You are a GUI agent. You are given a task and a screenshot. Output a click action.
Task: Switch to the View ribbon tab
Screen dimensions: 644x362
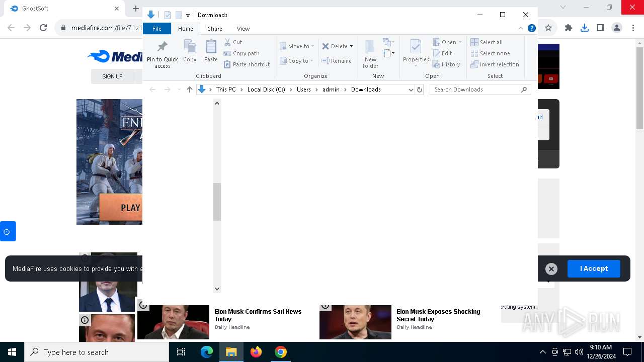click(x=243, y=29)
